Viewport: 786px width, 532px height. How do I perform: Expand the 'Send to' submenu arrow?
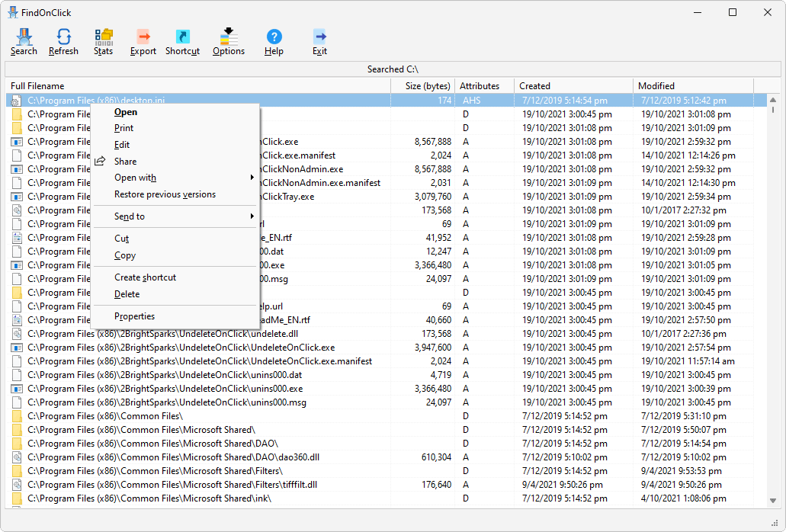[252, 216]
